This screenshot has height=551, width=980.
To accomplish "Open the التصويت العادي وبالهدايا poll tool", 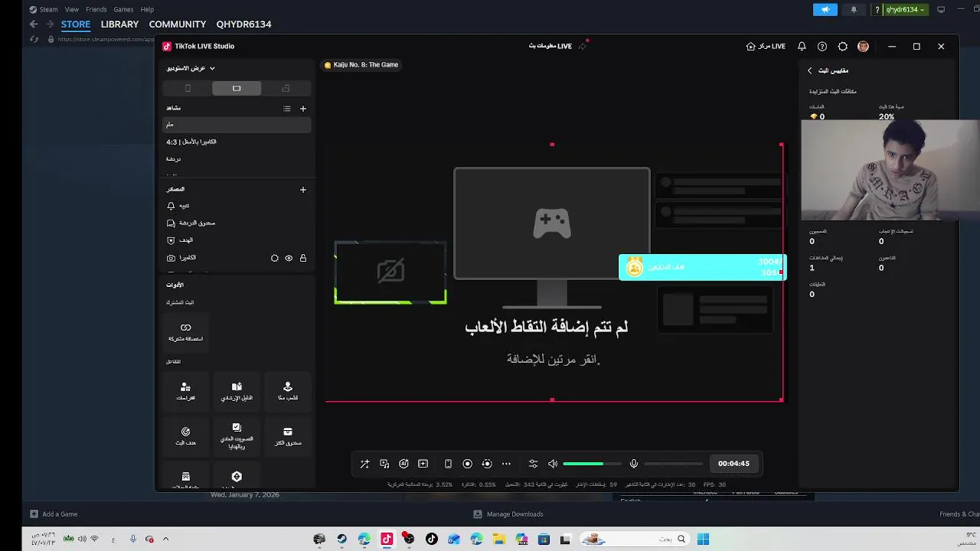I will pos(237,435).
